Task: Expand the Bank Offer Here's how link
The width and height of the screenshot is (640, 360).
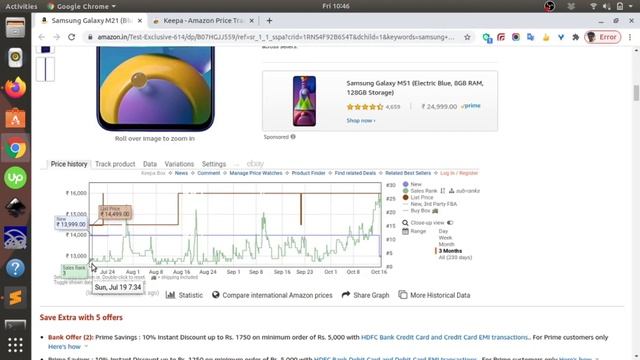Action: (x=64, y=347)
